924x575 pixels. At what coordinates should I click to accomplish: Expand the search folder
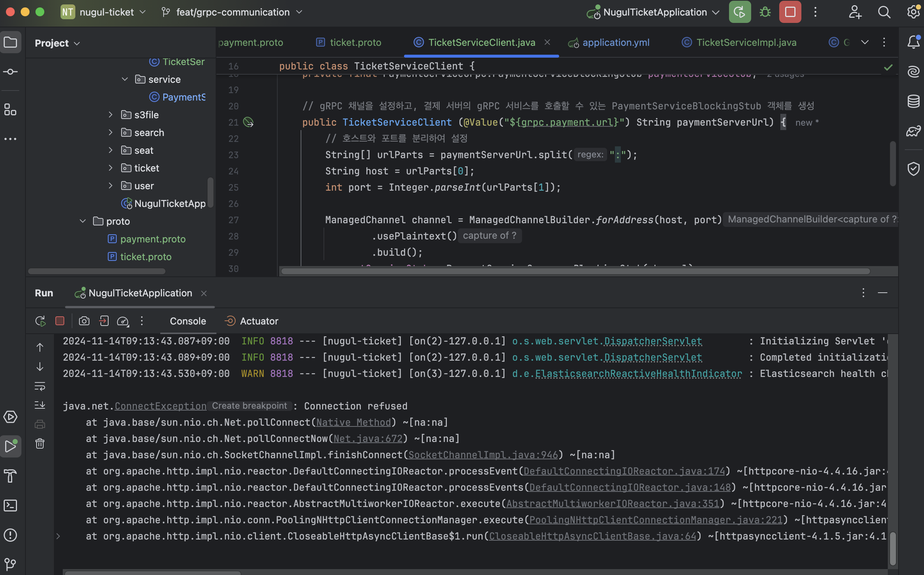(110, 132)
